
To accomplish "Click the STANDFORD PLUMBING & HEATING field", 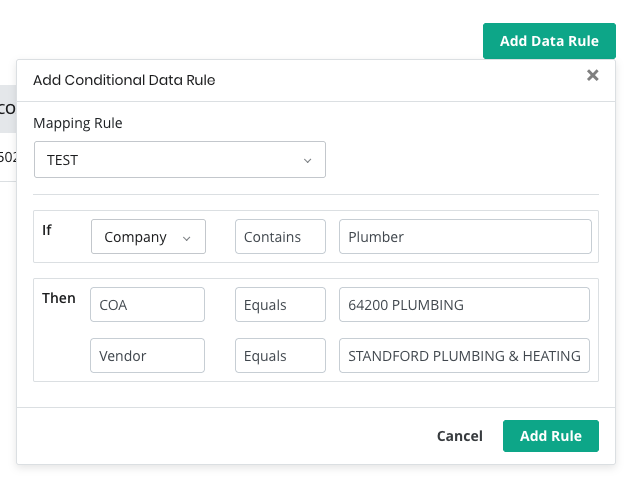I will tap(465, 356).
